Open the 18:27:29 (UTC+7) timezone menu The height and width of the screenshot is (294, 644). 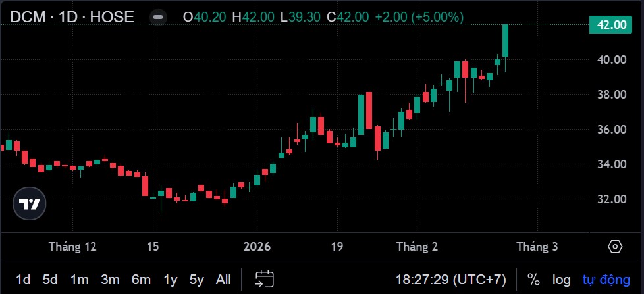(x=451, y=280)
